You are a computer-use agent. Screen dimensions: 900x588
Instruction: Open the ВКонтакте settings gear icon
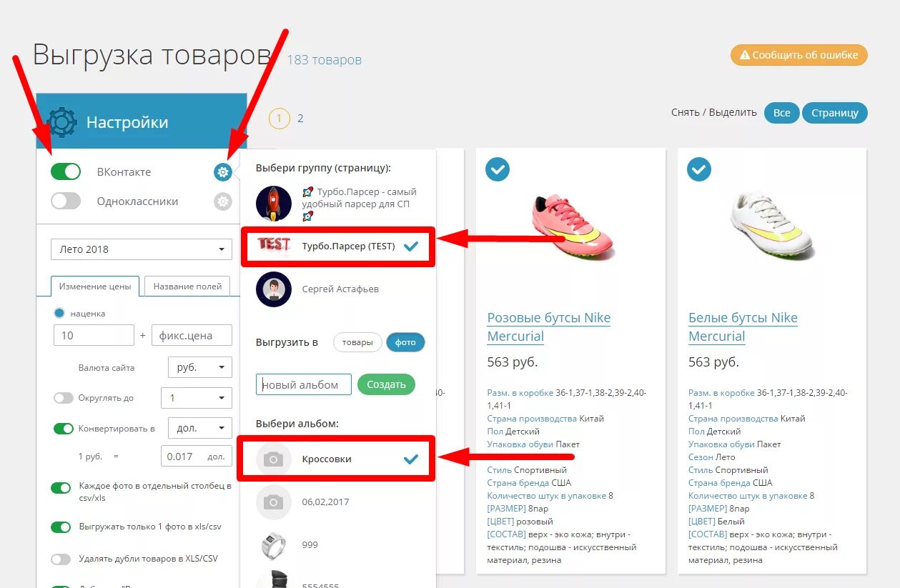click(x=223, y=172)
